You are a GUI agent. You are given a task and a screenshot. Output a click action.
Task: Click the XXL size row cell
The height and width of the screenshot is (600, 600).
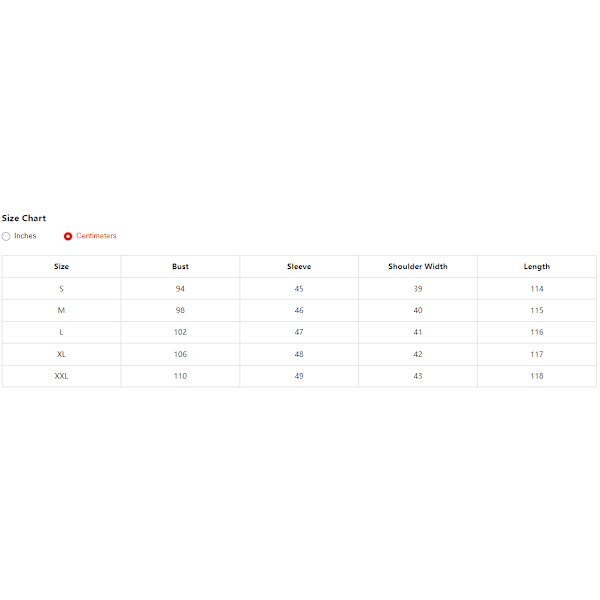61,376
